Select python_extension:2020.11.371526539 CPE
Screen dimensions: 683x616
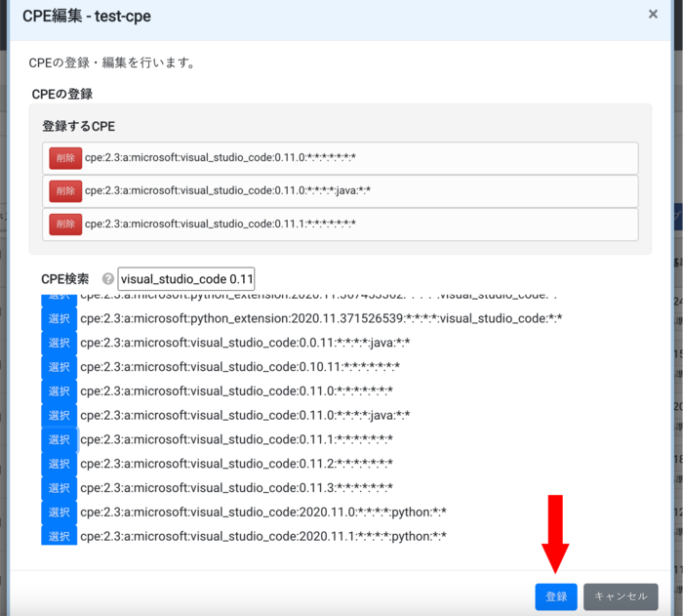59,318
